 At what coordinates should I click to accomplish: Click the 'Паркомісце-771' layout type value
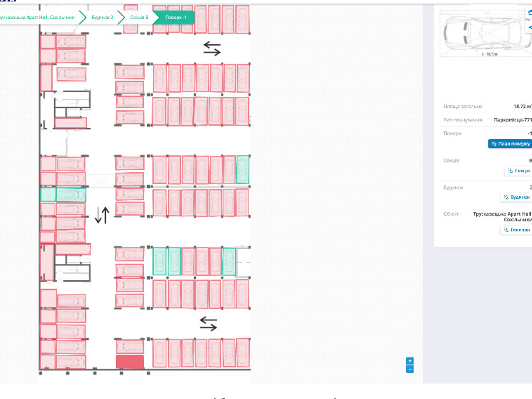[513, 120]
